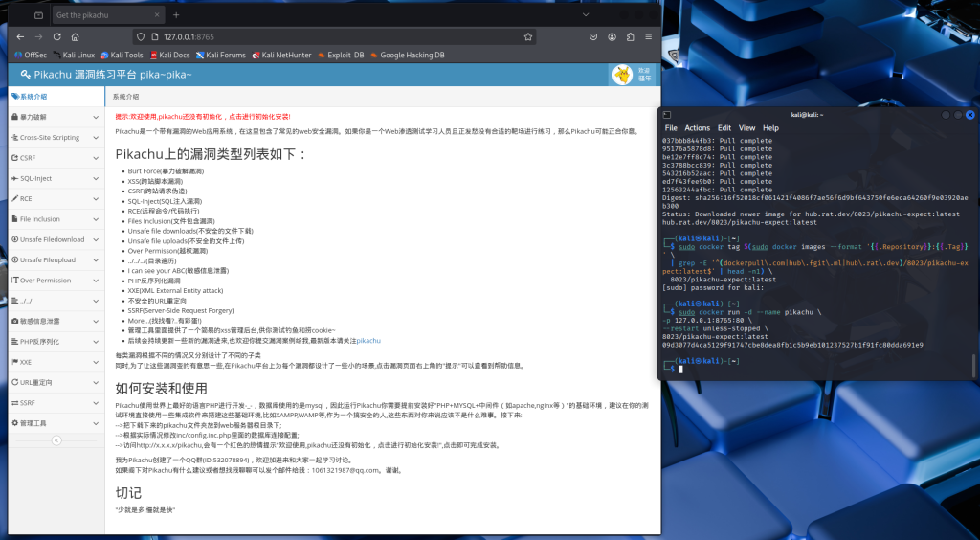Viewport: 980px width, 540px height.
Task: Open the Firefox hamburger application menu
Action: [x=649, y=36]
